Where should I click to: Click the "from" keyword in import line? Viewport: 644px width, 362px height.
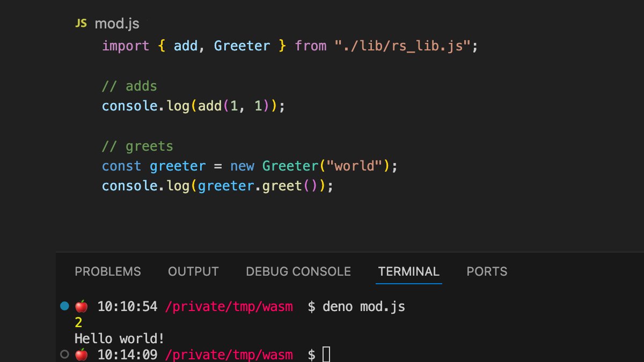point(311,46)
